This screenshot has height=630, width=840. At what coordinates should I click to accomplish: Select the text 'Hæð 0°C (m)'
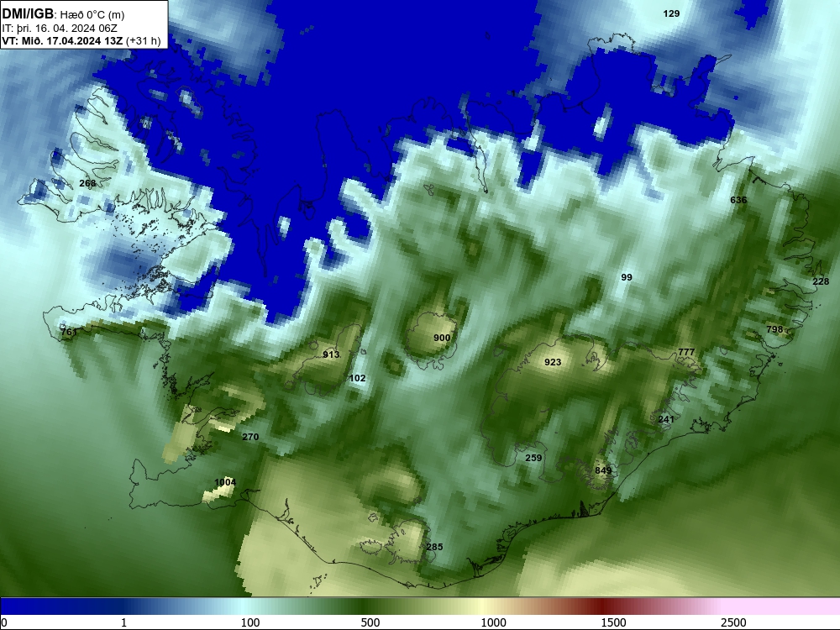pyautogui.click(x=92, y=15)
